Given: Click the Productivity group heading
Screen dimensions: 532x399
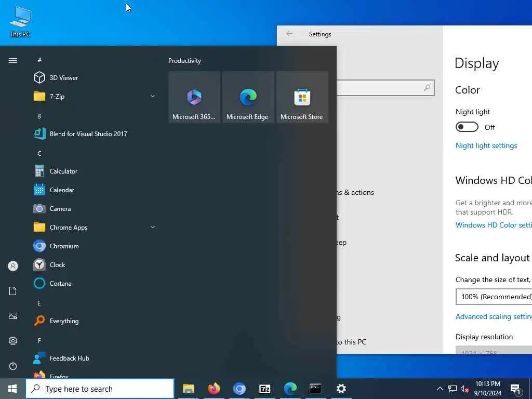Looking at the screenshot, I should [x=184, y=61].
